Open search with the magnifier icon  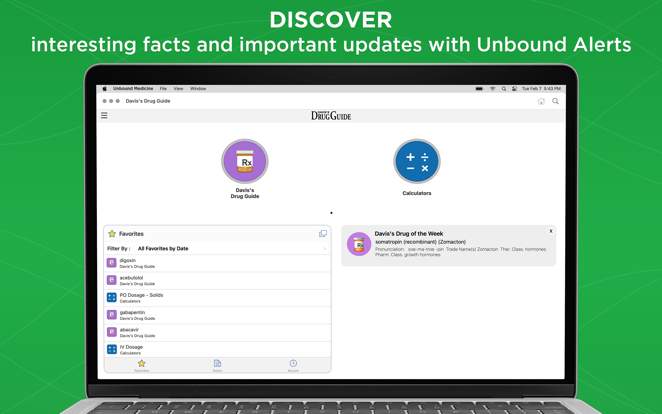556,101
